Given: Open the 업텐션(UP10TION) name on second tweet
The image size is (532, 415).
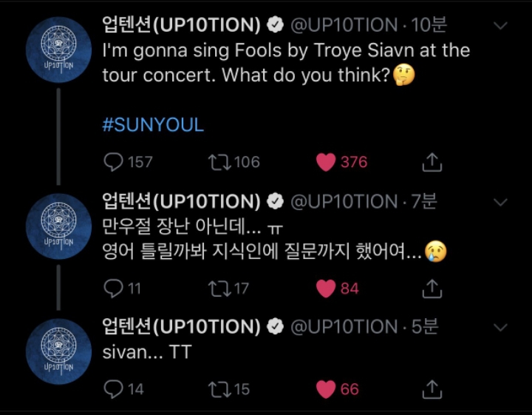Looking at the screenshot, I should pyautogui.click(x=182, y=201).
